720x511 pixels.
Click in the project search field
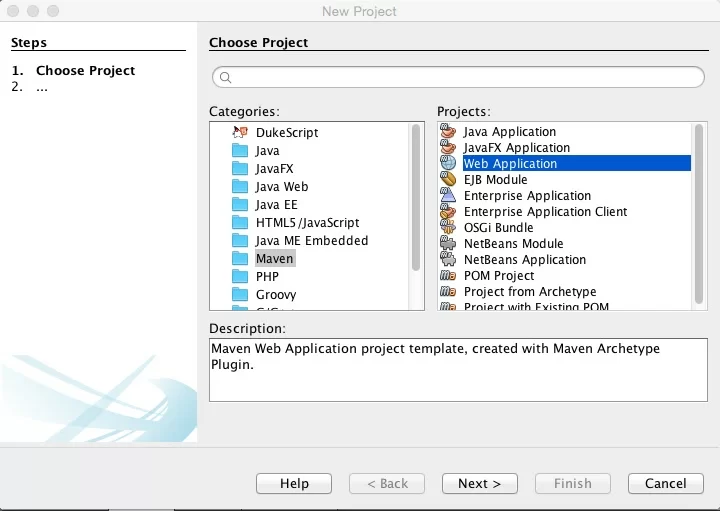click(x=458, y=77)
